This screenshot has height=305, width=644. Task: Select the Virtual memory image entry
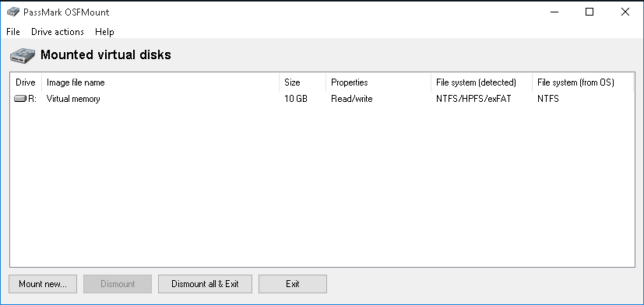[x=73, y=99]
